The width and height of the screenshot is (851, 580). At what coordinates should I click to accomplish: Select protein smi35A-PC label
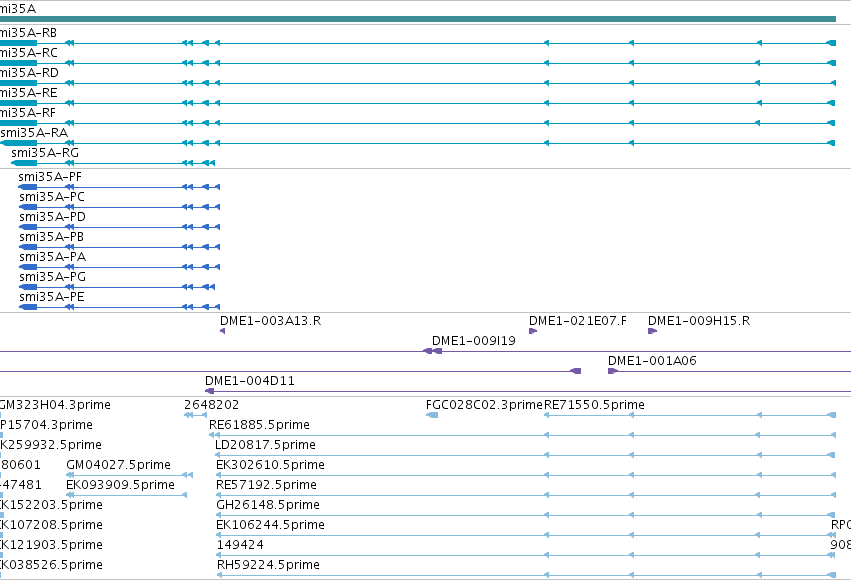52,197
